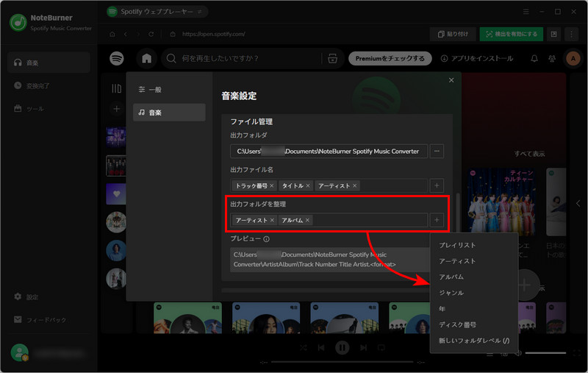Click the ティーンカルチャー playlist thumbnail
Image resolution: width=588 pixels, height=373 pixels.
pos(502,202)
